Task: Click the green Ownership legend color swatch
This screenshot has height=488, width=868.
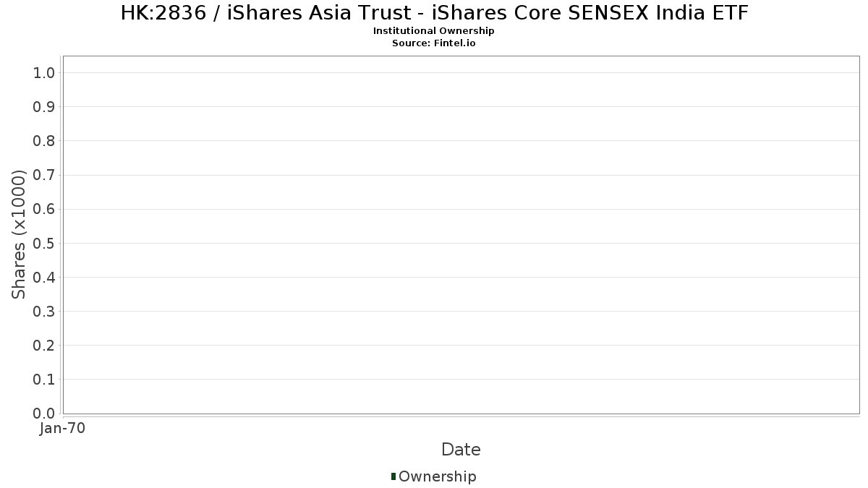Action: click(x=393, y=476)
